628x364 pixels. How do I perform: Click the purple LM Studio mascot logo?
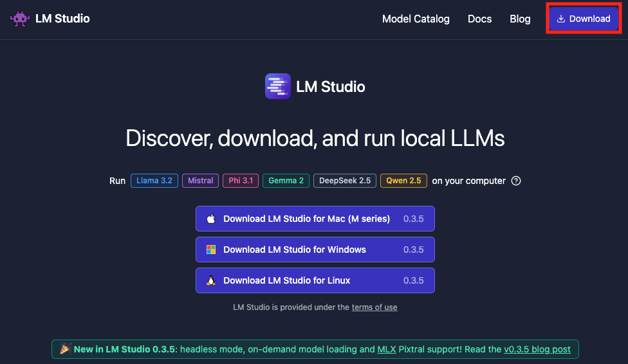(x=19, y=19)
